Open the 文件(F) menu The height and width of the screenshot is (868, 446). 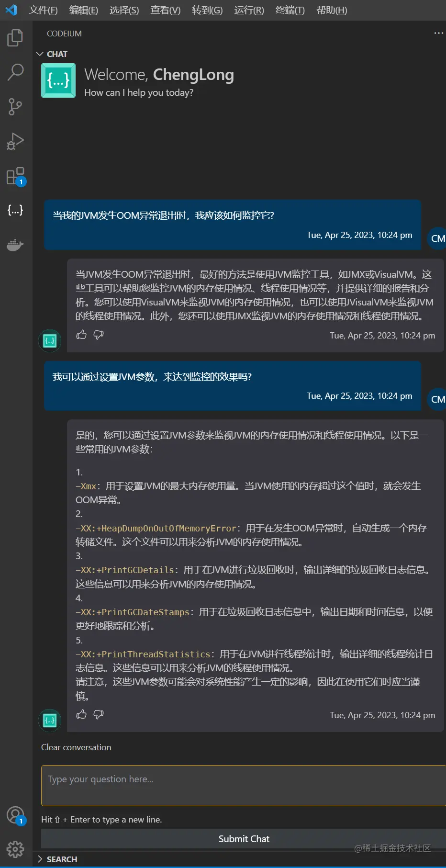tap(43, 10)
